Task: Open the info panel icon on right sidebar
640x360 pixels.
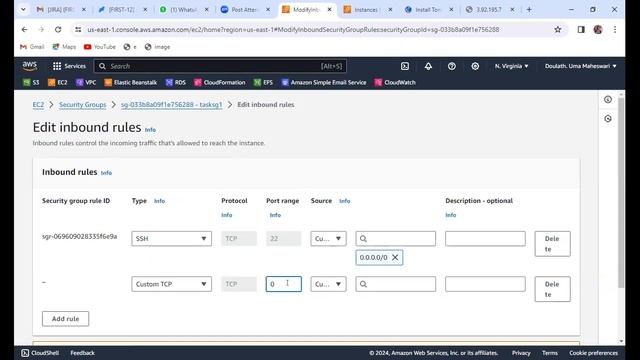Action: [x=608, y=100]
